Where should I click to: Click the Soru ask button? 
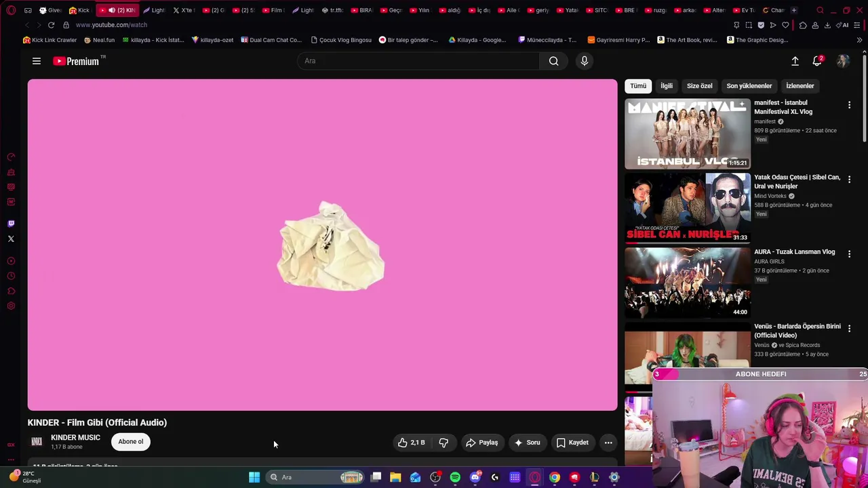coord(528,443)
